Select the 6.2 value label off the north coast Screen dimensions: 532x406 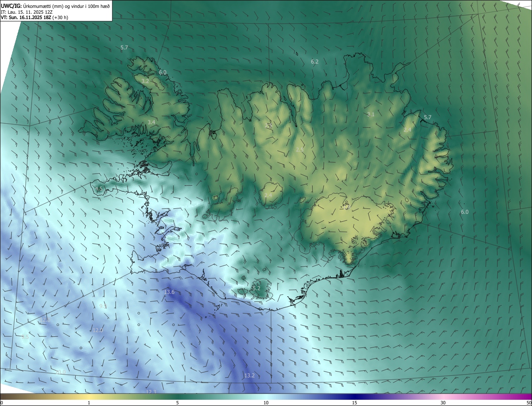tap(315, 62)
